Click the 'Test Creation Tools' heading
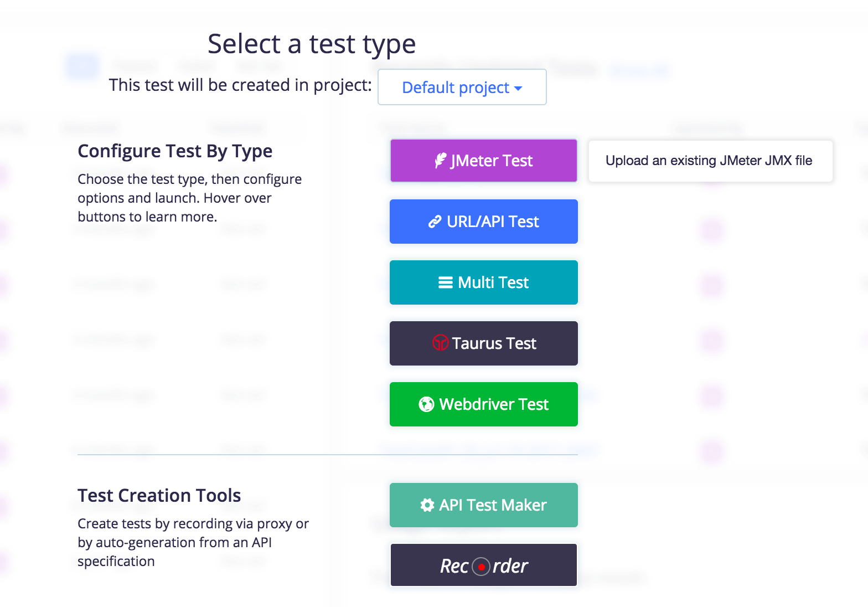868x607 pixels. [x=159, y=495]
